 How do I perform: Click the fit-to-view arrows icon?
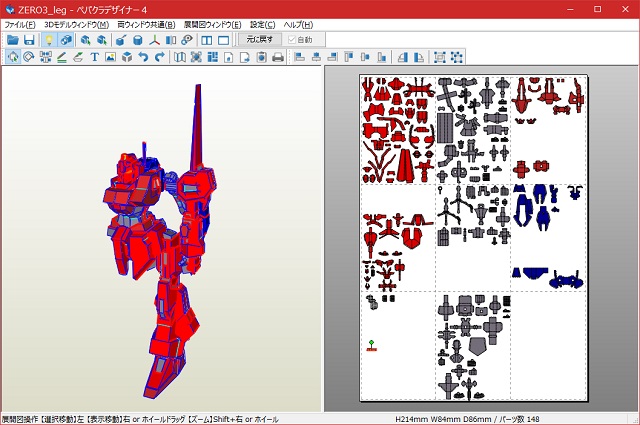point(196,57)
